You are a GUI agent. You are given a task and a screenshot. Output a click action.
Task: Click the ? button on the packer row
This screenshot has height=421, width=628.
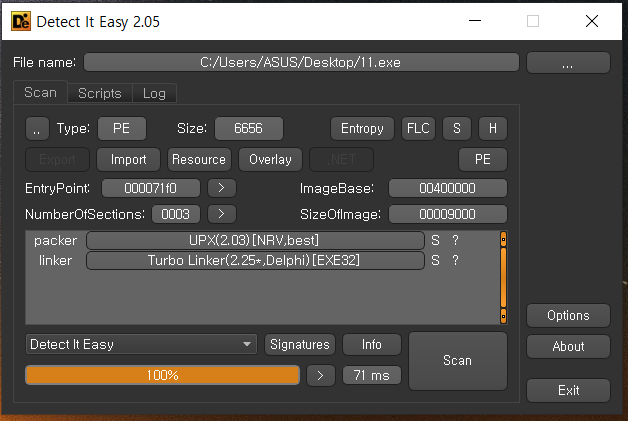pos(455,240)
